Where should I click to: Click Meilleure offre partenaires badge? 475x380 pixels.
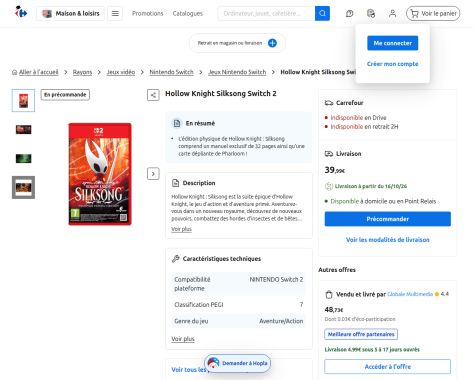point(361,334)
